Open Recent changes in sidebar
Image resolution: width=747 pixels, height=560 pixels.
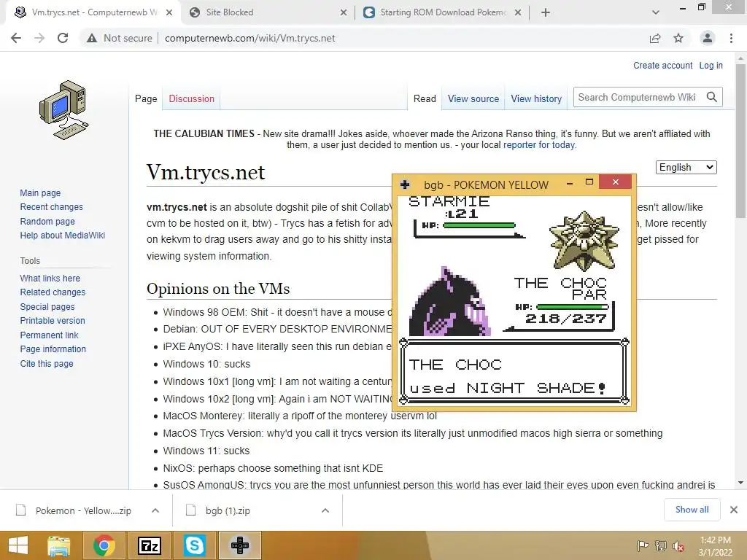point(52,206)
